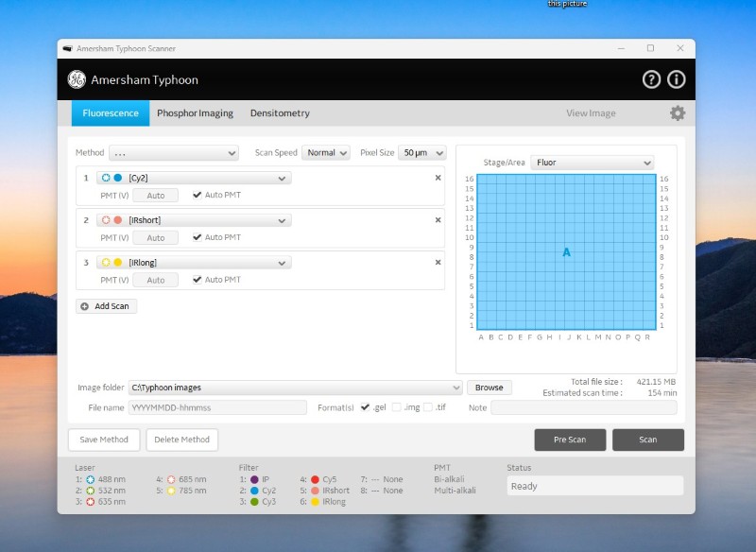Enable the .img format checkbox
Screen dimensions: 756x552
point(396,407)
